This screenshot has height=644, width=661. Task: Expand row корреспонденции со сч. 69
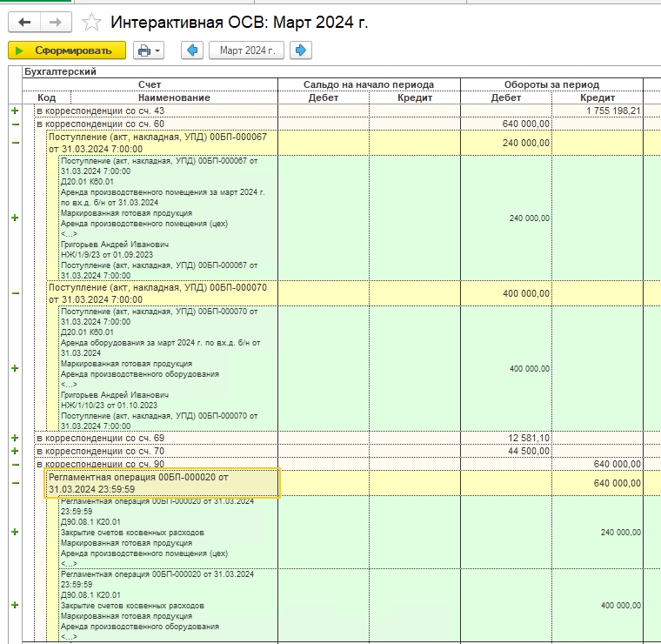tap(14, 438)
